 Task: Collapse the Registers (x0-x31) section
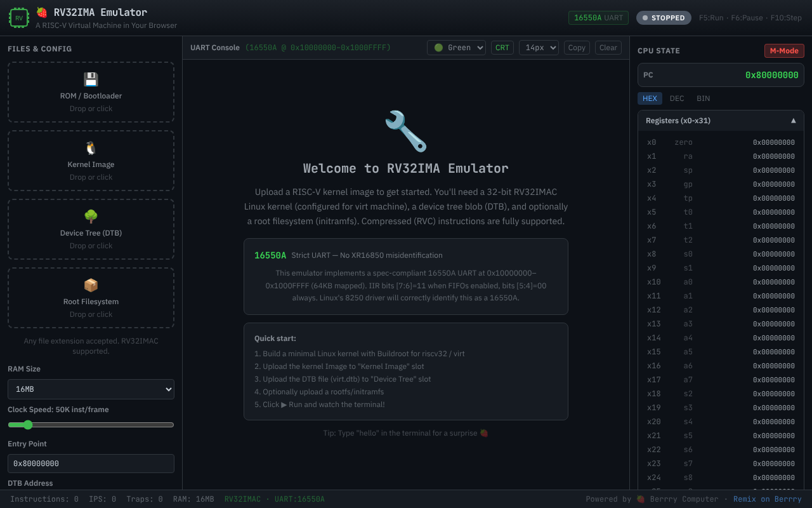[721, 121]
